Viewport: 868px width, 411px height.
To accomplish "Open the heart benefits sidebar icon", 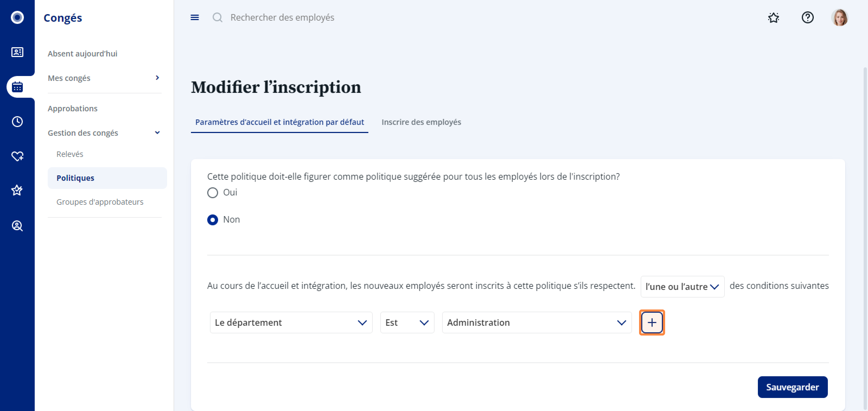I will pos(17,156).
